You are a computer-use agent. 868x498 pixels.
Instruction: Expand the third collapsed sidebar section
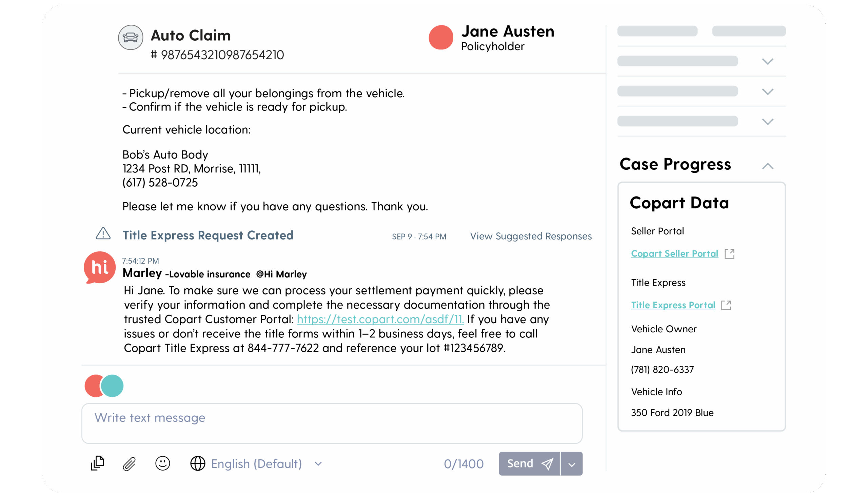coord(768,122)
